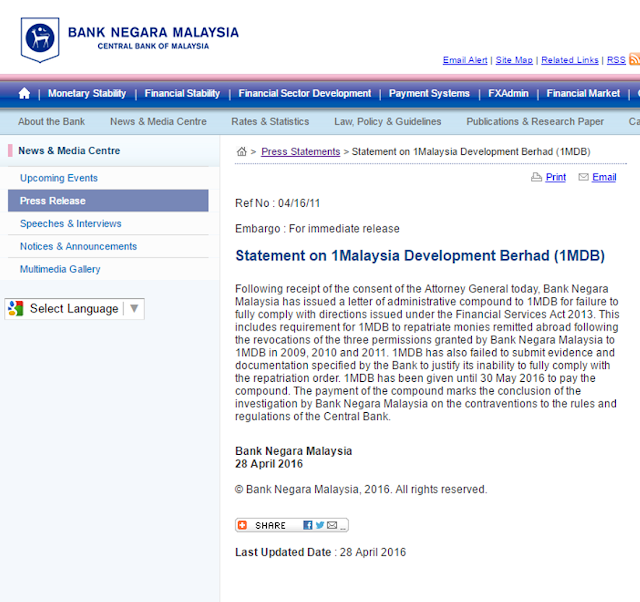640x602 pixels.
Task: Click the breadcrumb home icon
Action: click(242, 151)
